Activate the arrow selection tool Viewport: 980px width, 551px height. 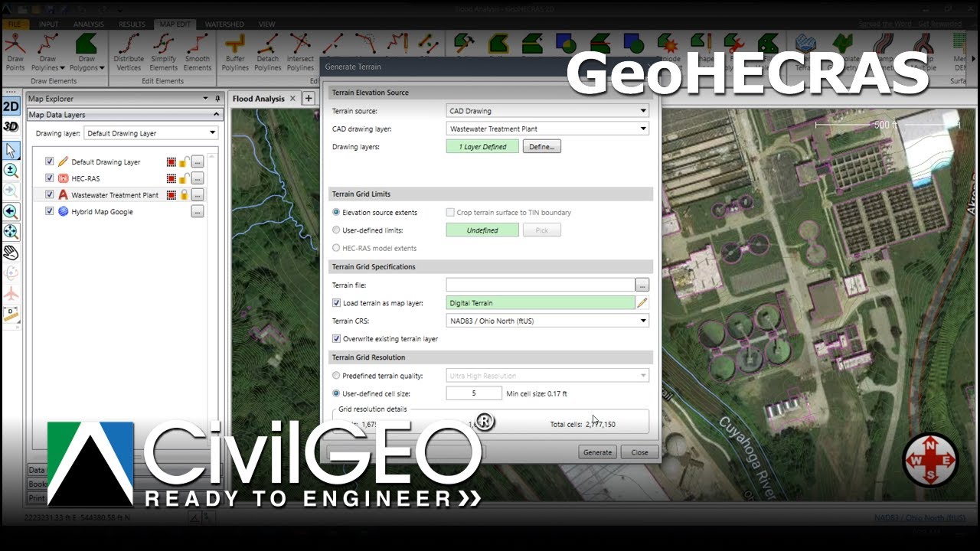11,150
